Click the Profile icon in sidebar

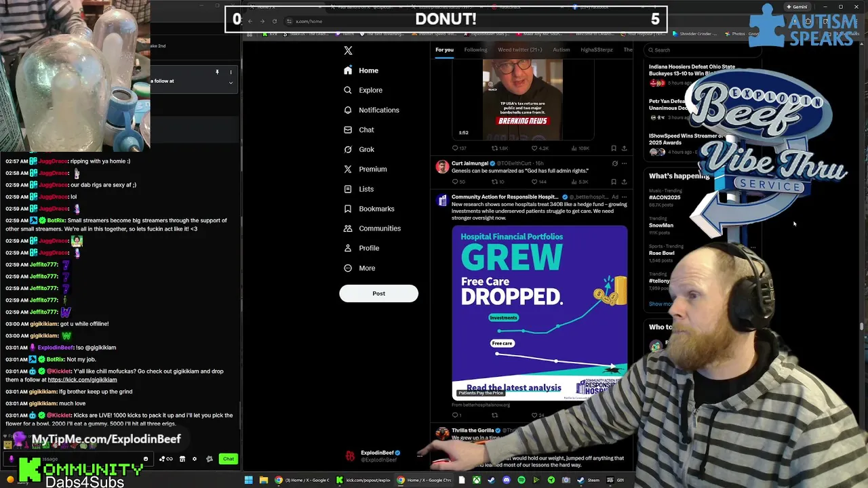[x=348, y=248]
